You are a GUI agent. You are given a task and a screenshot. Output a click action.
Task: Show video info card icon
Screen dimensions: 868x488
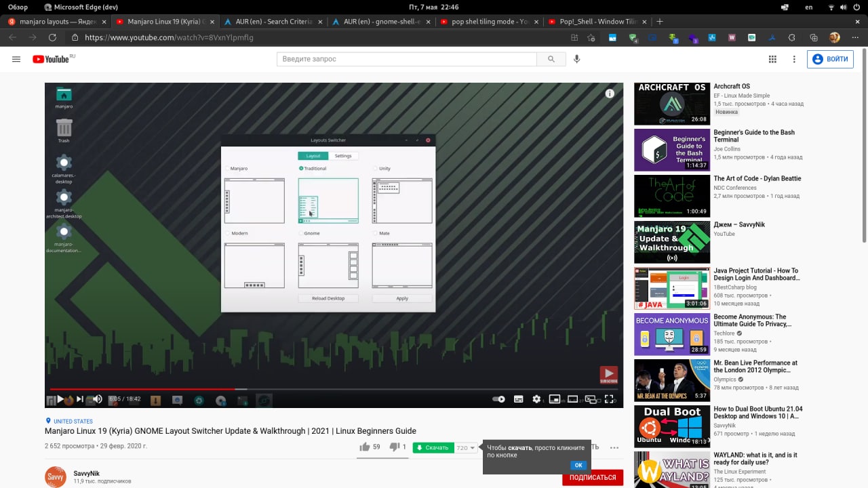click(x=610, y=94)
